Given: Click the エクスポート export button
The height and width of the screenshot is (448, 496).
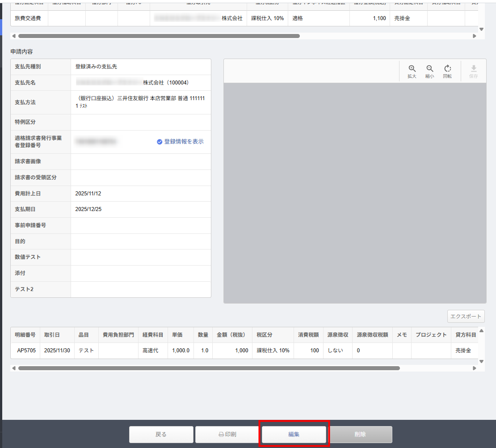Looking at the screenshot, I should point(466,316).
